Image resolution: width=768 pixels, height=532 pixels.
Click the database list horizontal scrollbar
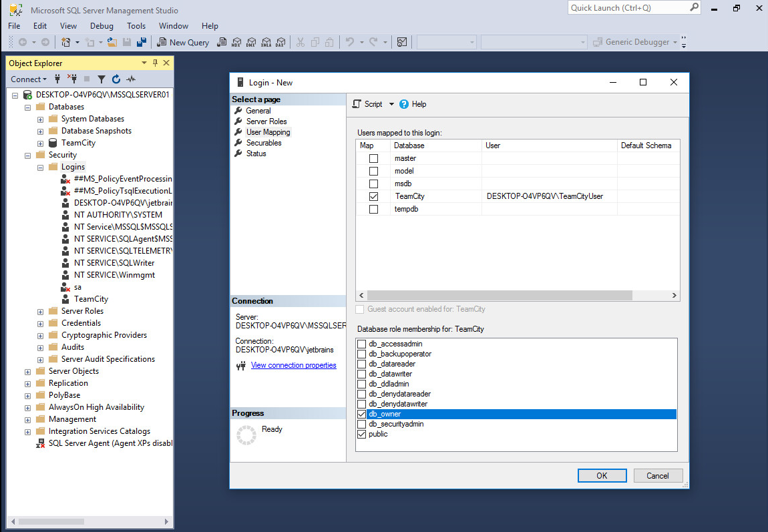click(499, 295)
